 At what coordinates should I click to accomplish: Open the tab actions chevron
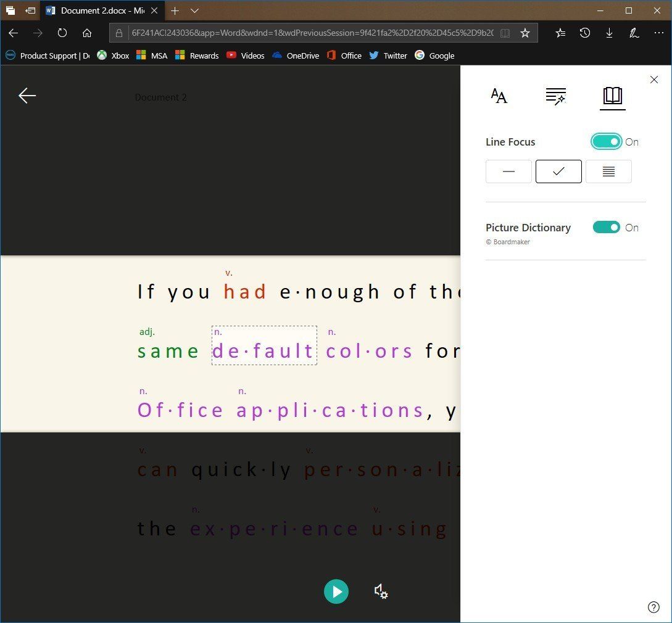pyautogui.click(x=194, y=10)
